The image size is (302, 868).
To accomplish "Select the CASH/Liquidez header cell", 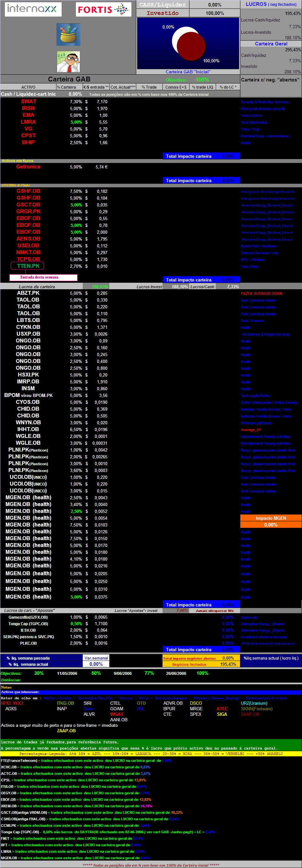I will [x=163, y=5].
